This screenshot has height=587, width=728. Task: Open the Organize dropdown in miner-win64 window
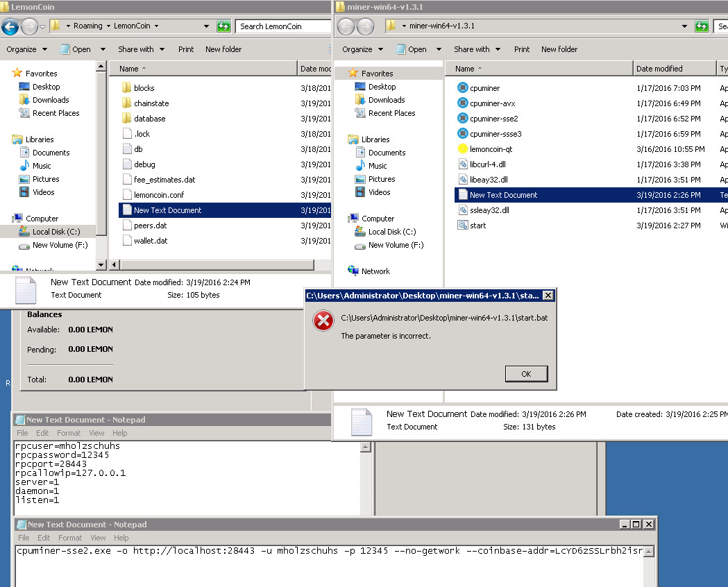[x=362, y=49]
